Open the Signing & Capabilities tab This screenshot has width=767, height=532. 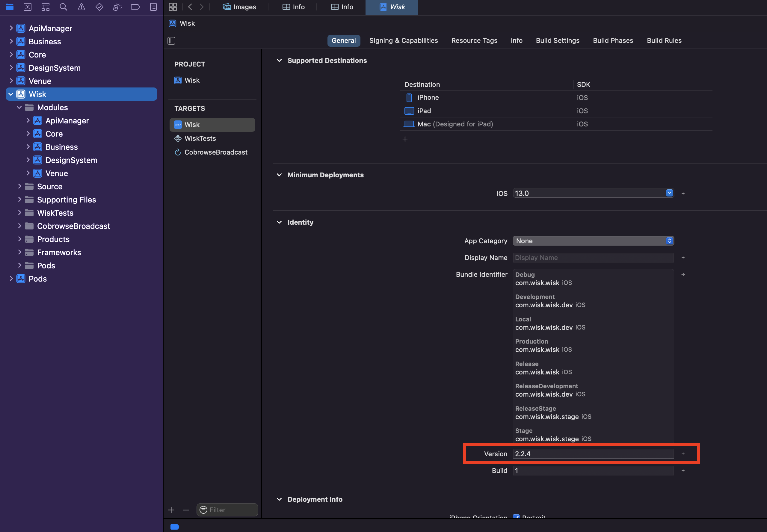coord(403,41)
